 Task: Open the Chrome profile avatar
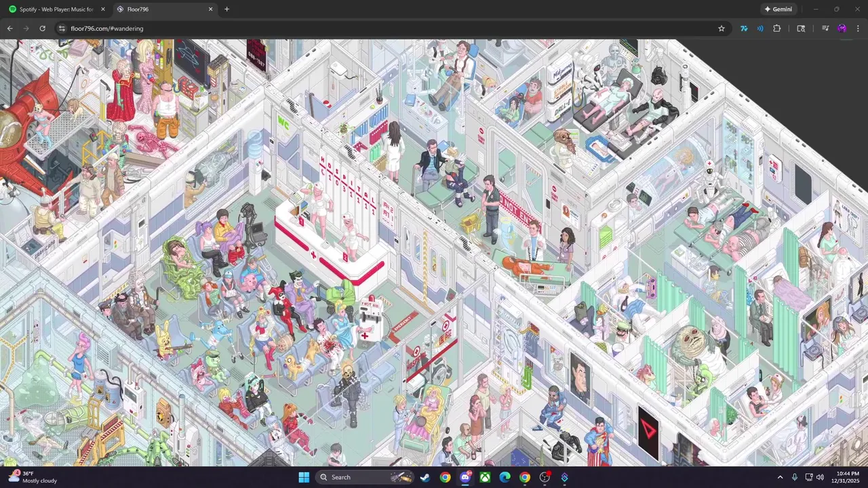pos(842,28)
